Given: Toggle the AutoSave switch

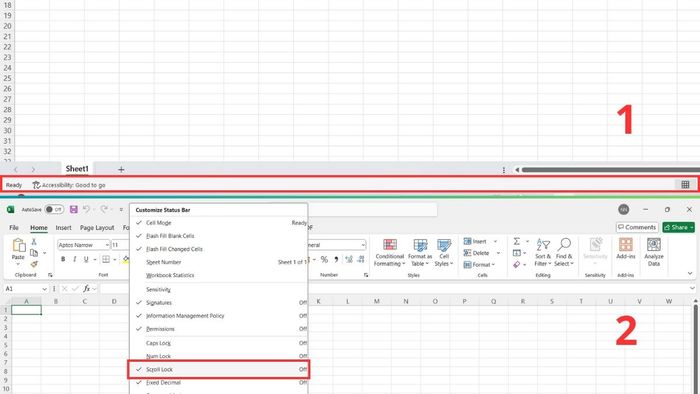Looking at the screenshot, I should 54,209.
